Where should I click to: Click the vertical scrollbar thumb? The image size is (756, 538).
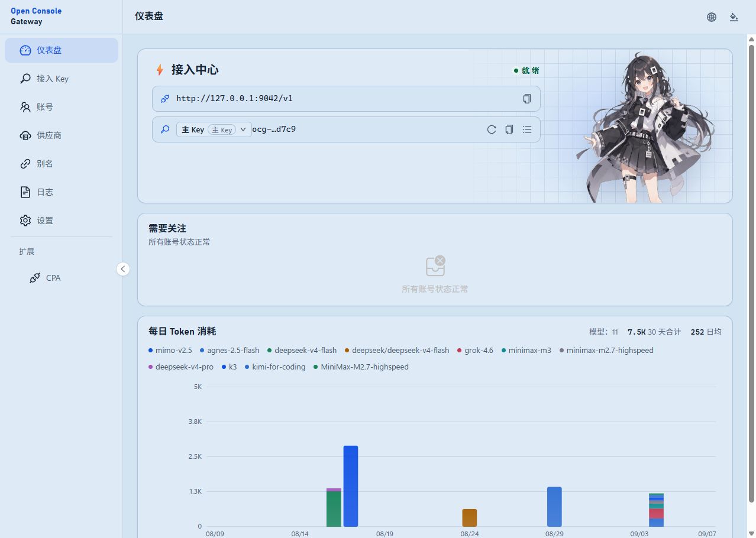[x=752, y=274]
